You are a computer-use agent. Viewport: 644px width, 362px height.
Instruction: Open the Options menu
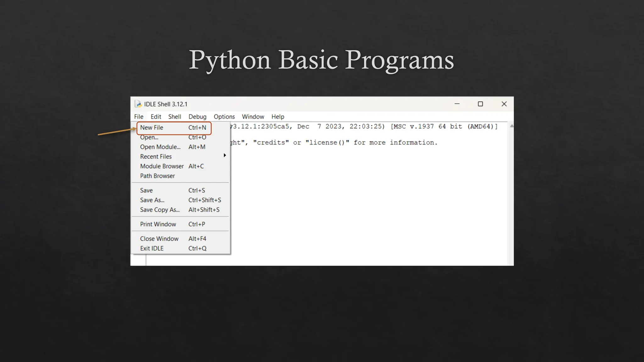point(224,117)
